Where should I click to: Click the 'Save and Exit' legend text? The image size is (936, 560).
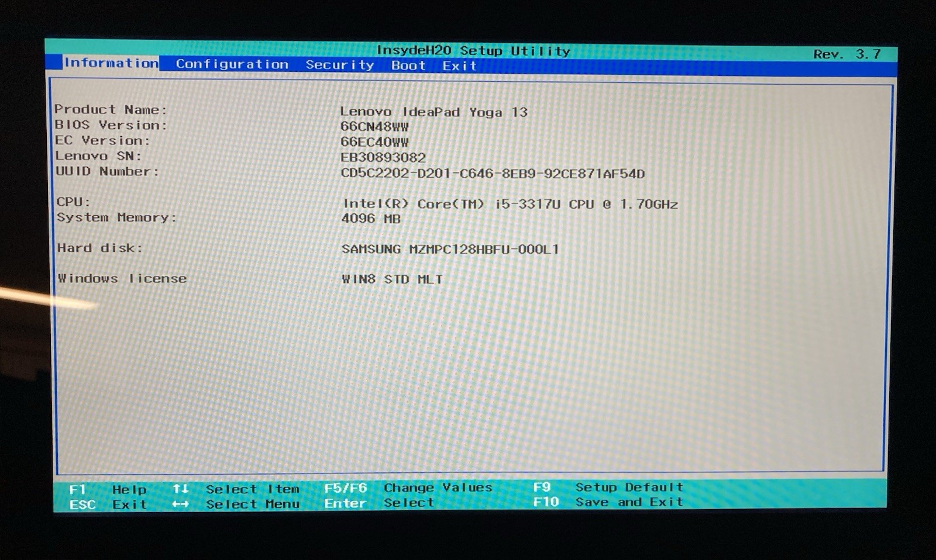(629, 502)
